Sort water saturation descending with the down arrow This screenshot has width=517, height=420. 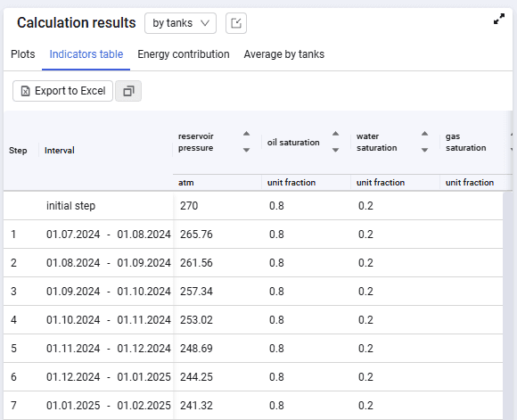pyautogui.click(x=424, y=150)
